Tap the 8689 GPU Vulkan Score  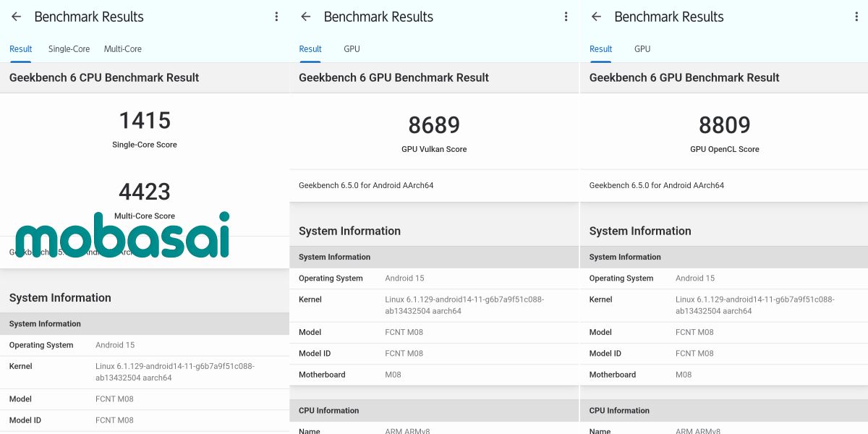[x=434, y=126]
